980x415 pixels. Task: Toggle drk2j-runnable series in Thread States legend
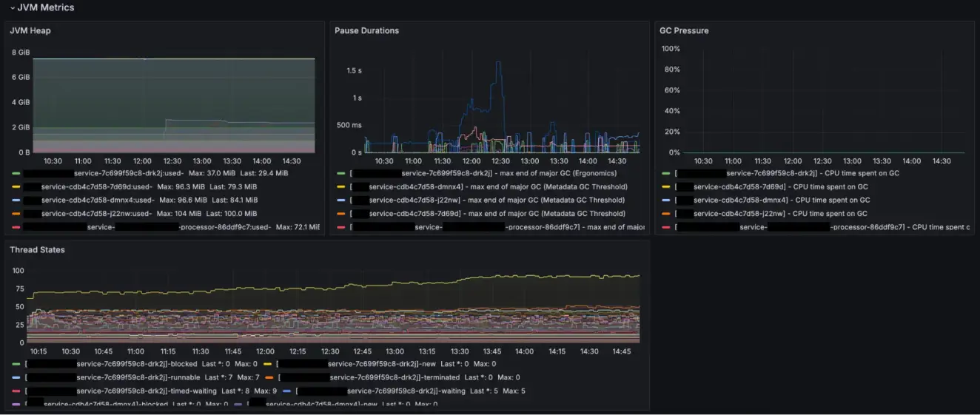pyautogui.click(x=138, y=377)
